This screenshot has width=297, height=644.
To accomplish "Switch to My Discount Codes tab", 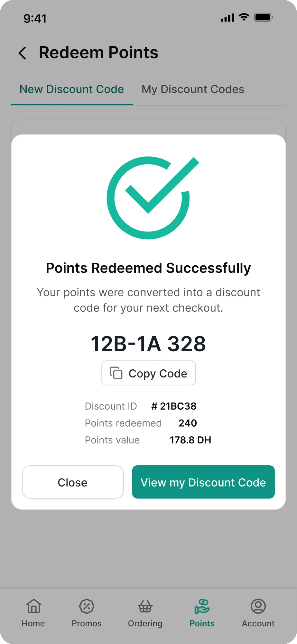I will point(193,89).
